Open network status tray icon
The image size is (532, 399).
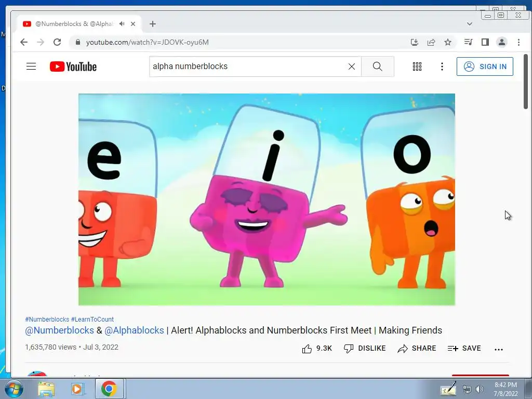(467, 390)
